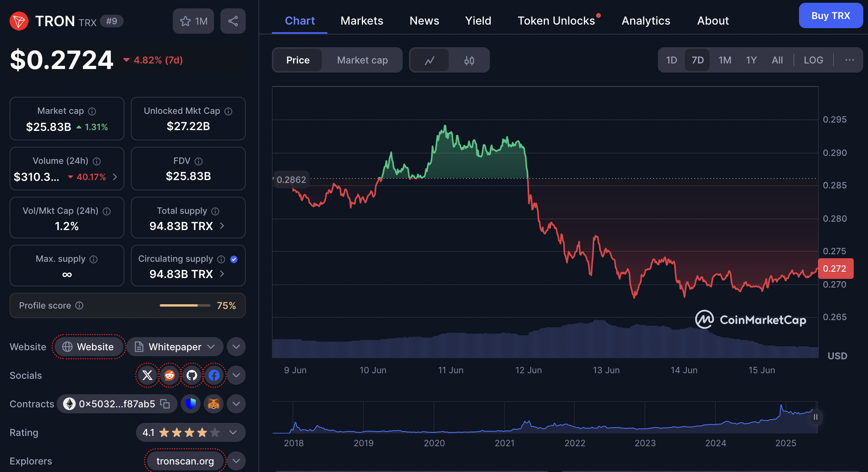Viewport: 868px width, 472px height.
Task: Open the tronscan.org explorer link
Action: [185, 461]
